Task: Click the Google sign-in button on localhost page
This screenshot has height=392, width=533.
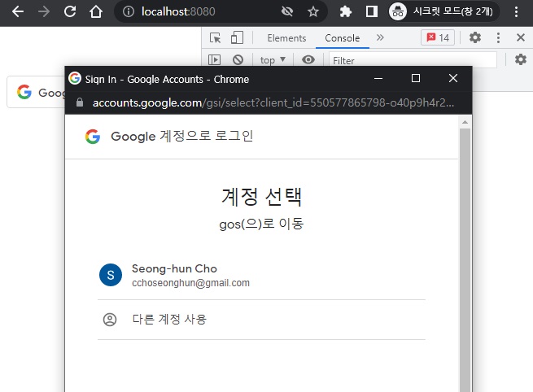Action: coord(36,92)
